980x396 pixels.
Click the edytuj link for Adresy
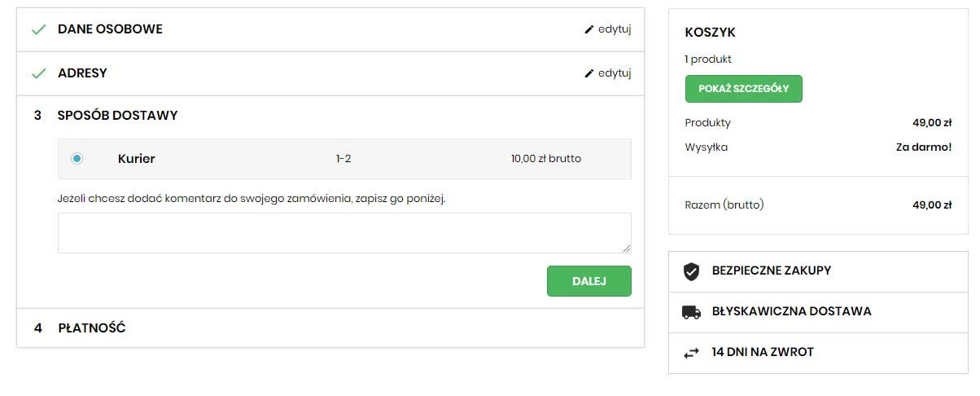coord(615,73)
